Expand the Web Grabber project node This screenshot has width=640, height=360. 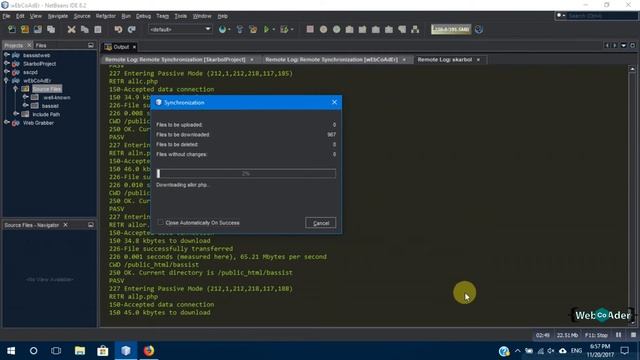click(x=7, y=122)
